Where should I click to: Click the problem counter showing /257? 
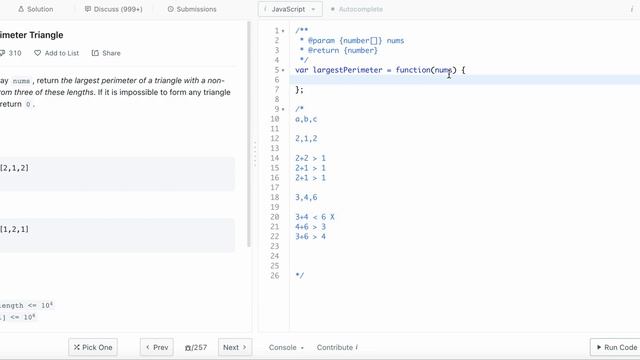point(196,348)
